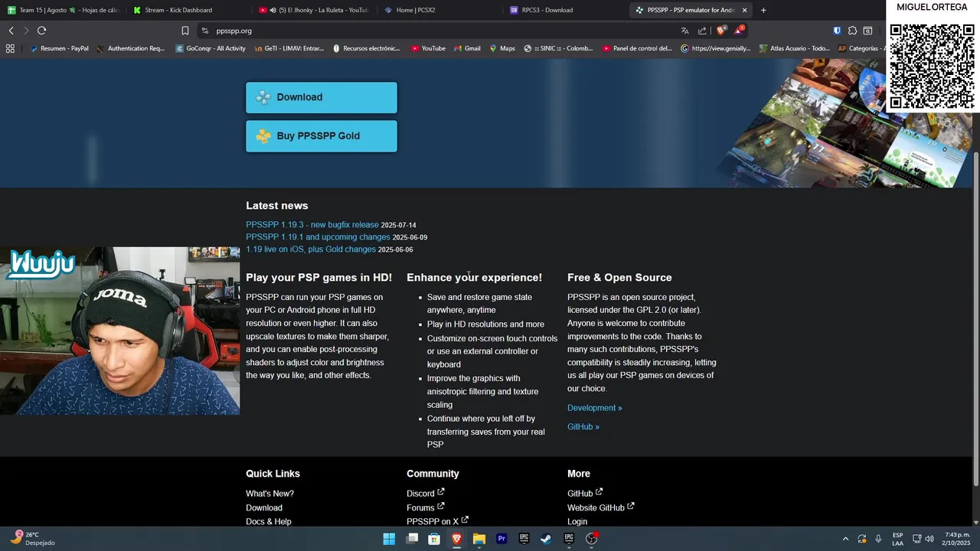Image resolution: width=980 pixels, height=551 pixels.
Task: Open Task View on the taskbar
Action: tap(412, 539)
